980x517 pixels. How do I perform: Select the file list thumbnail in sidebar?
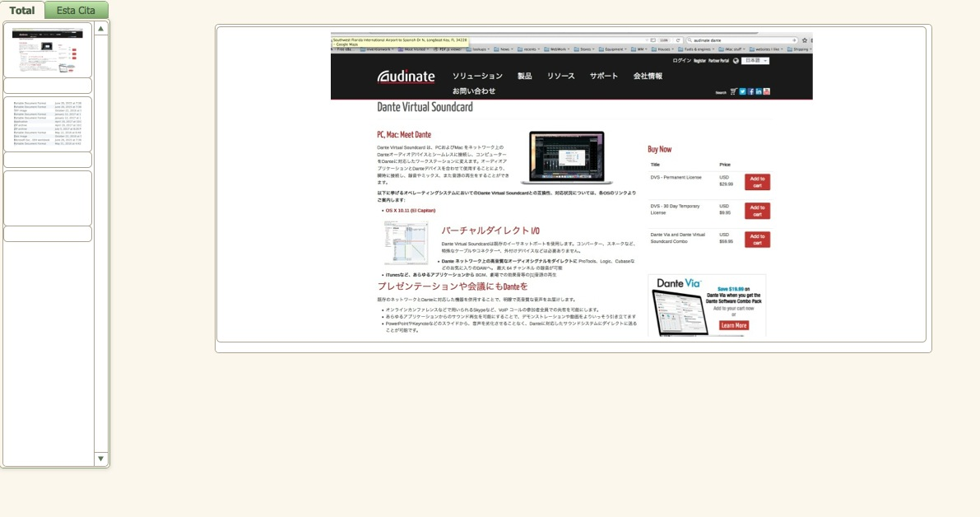48,123
